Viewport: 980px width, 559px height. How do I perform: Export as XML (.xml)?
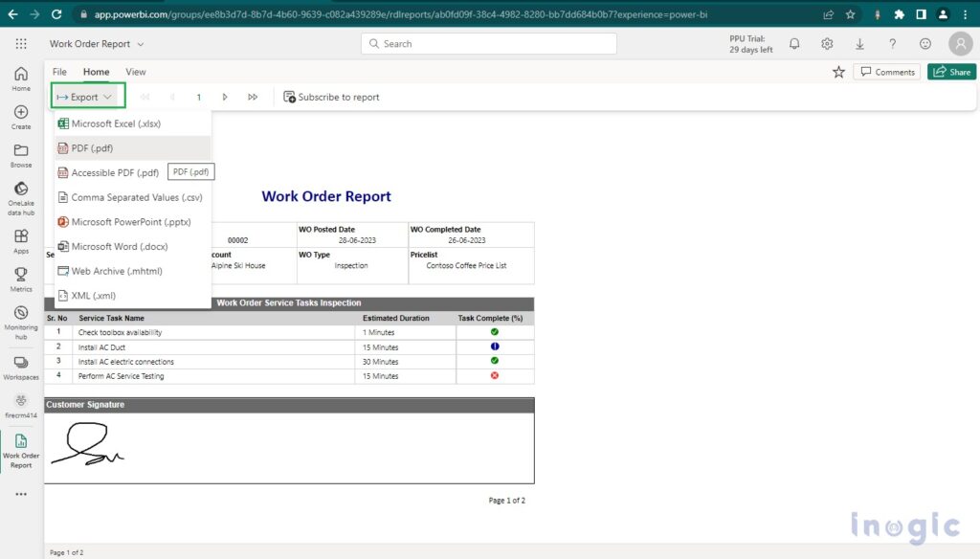[132, 296]
